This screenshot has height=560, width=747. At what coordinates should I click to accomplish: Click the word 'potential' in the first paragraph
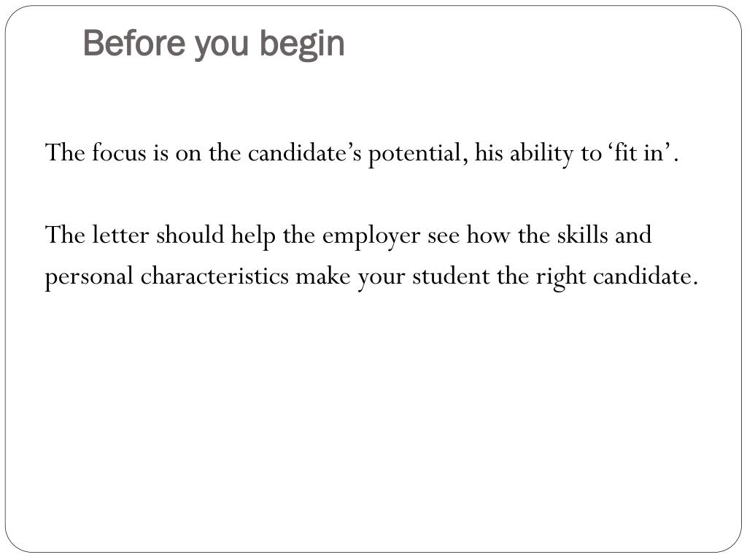pyautogui.click(x=418, y=155)
